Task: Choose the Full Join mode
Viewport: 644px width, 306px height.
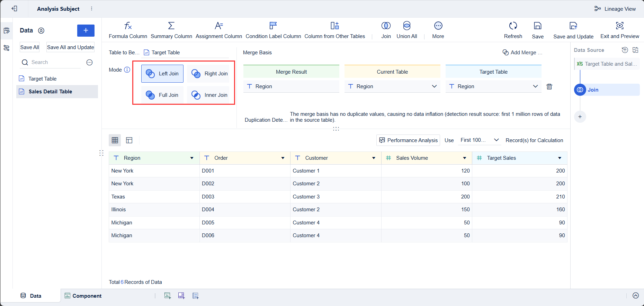Action: pyautogui.click(x=162, y=95)
